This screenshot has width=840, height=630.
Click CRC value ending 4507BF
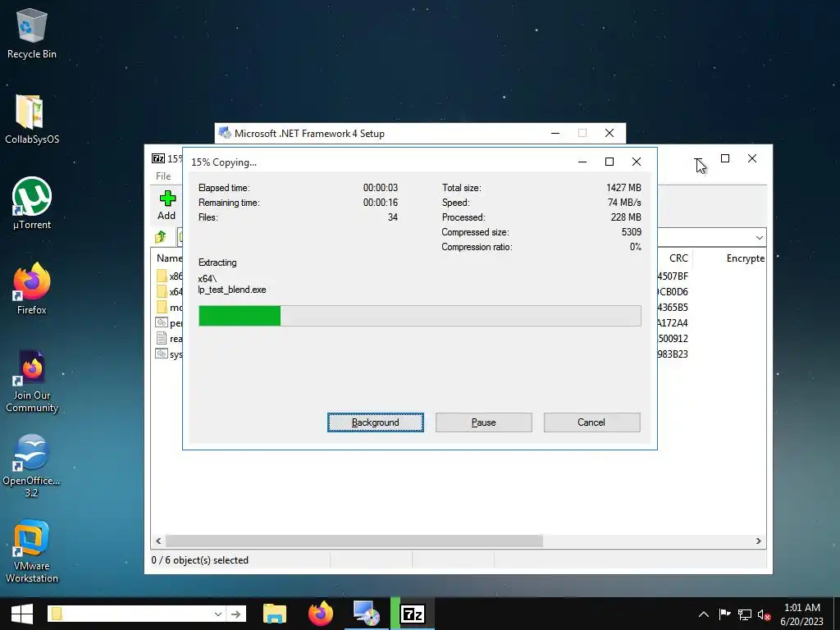click(673, 276)
